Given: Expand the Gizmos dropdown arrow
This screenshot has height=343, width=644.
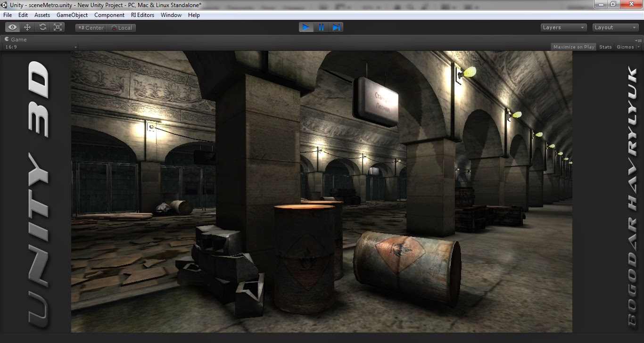Looking at the screenshot, I should point(638,47).
